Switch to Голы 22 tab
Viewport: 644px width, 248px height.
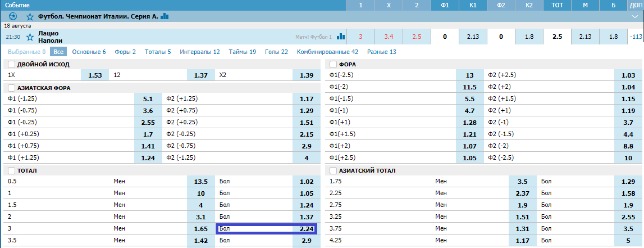(276, 52)
